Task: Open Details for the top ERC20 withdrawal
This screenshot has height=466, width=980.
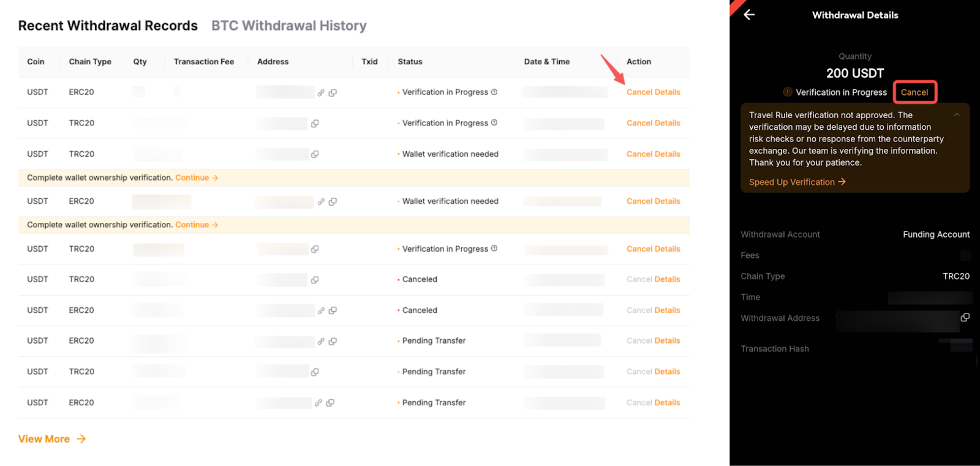Action: click(667, 92)
